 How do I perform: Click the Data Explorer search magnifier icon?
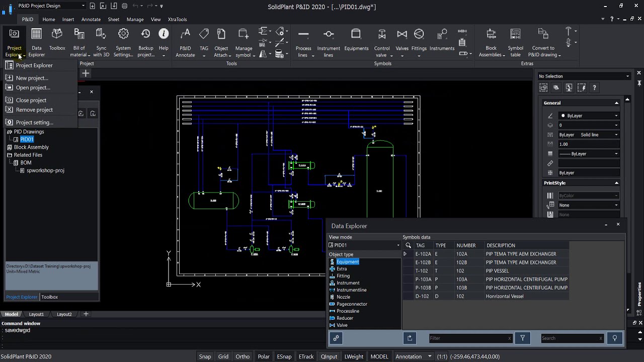[614, 338]
